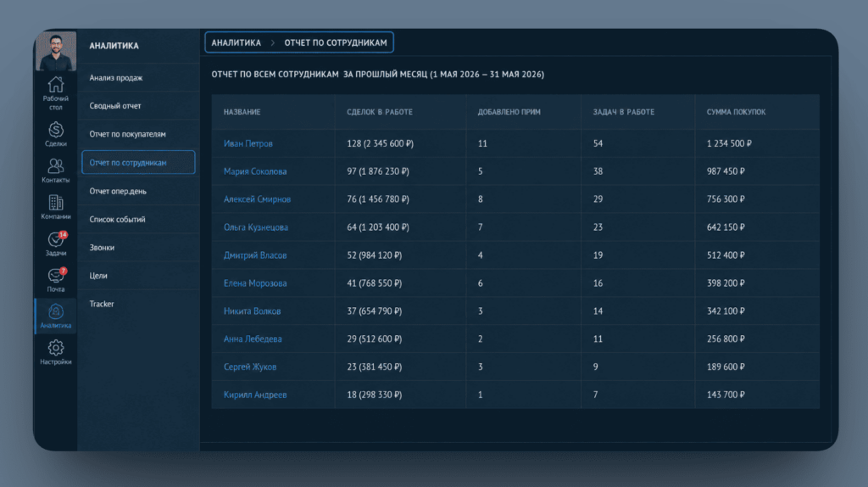
Task: Open employee Алексей Смирнов
Action: pyautogui.click(x=257, y=199)
